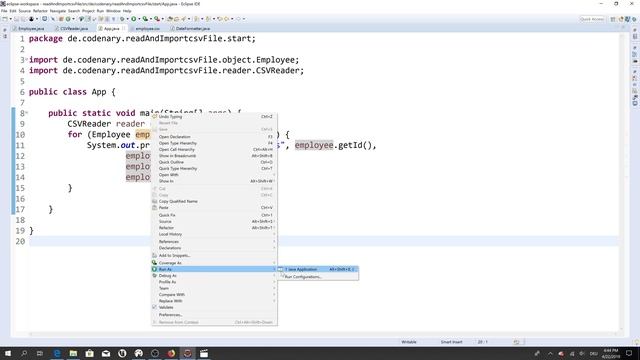Switch to the Java perspective icon
The height and width of the screenshot is (360, 640).
[x=627, y=19]
